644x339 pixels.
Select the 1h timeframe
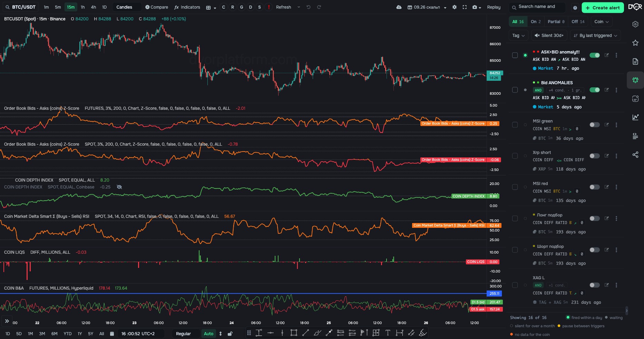click(x=82, y=7)
